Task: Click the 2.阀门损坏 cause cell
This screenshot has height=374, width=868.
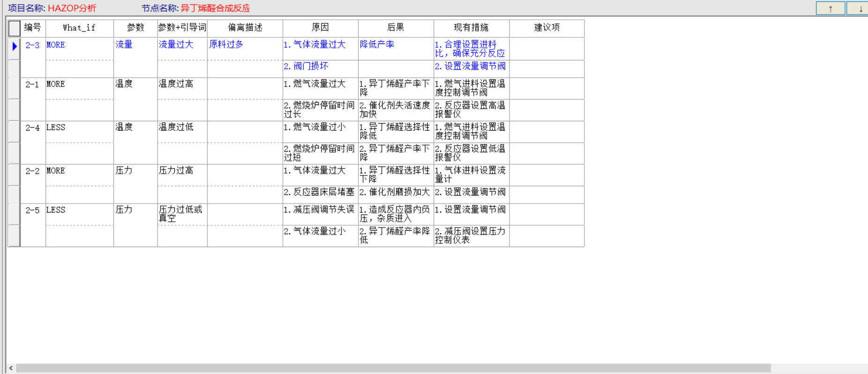Action: coord(320,69)
